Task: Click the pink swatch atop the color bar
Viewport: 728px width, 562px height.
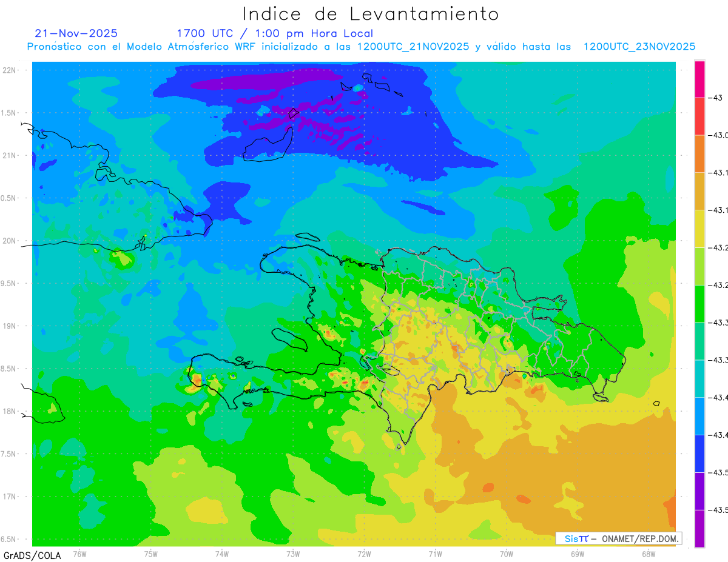Action: tap(699, 79)
